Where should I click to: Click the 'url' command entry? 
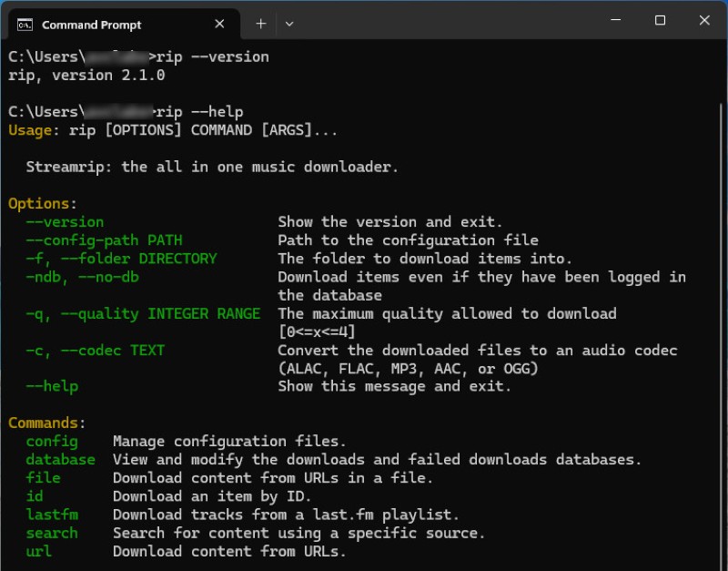tap(39, 552)
